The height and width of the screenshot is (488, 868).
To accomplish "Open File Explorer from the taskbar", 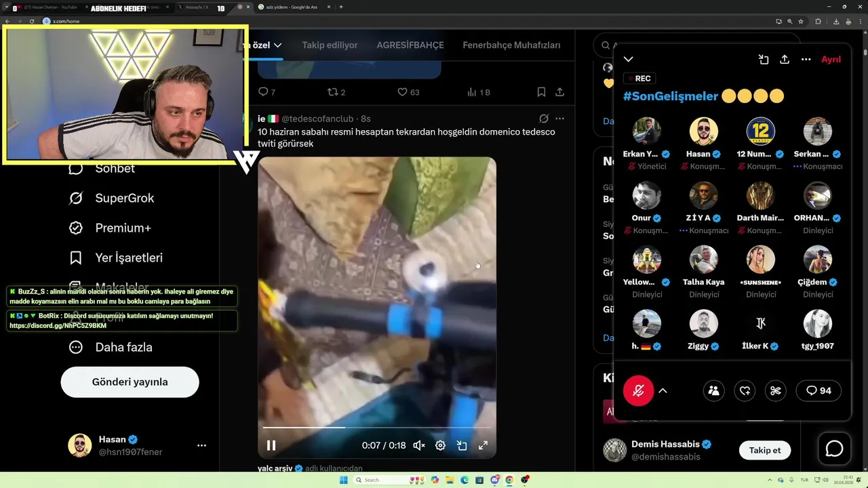I will pos(450,480).
